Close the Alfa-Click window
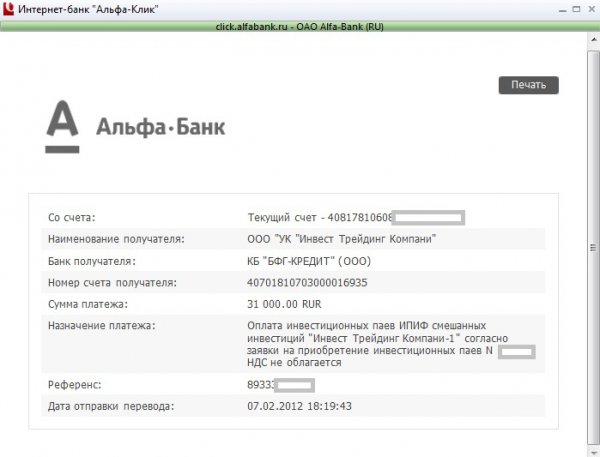 [x=591, y=9]
